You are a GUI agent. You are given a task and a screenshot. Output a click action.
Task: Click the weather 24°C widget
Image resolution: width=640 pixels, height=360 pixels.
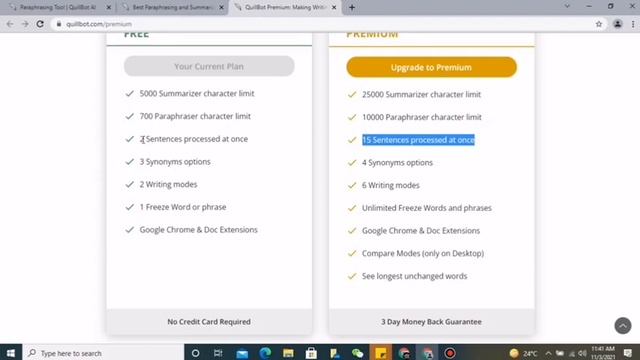(524, 353)
